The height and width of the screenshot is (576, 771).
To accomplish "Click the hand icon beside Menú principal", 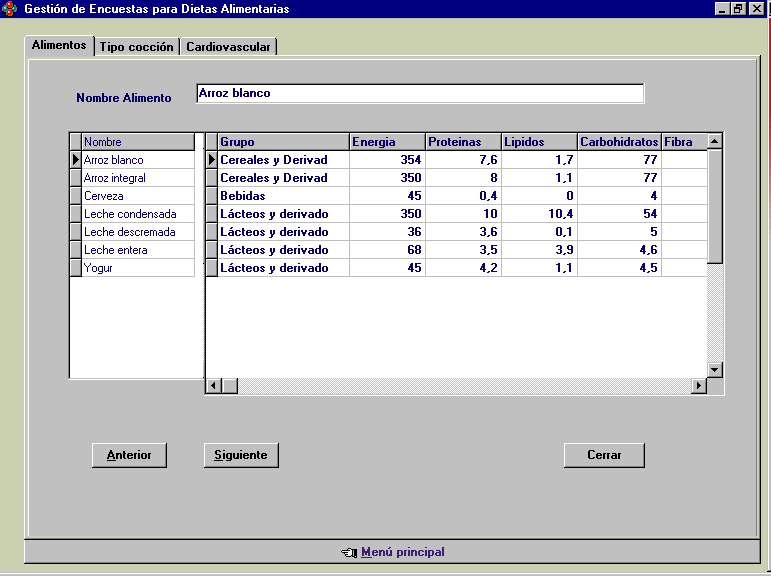I will (x=348, y=552).
